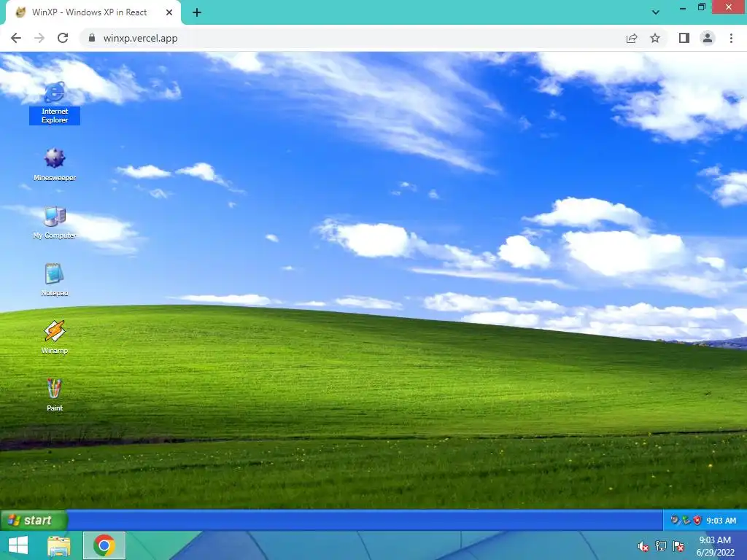Click the site lock icon in address bar
The height and width of the screenshot is (560, 747).
click(x=92, y=38)
